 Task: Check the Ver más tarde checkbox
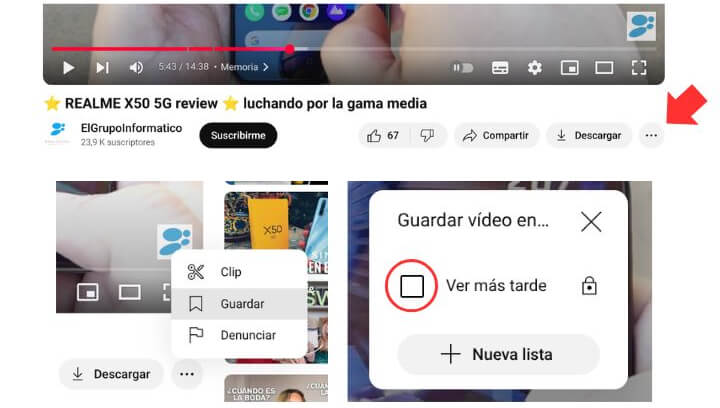412,286
